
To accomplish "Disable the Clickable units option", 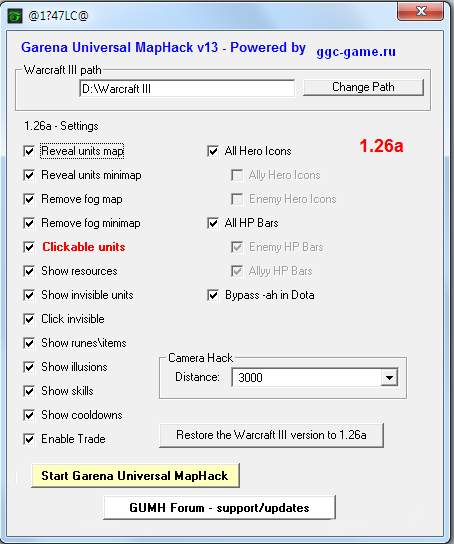I will 29,247.
